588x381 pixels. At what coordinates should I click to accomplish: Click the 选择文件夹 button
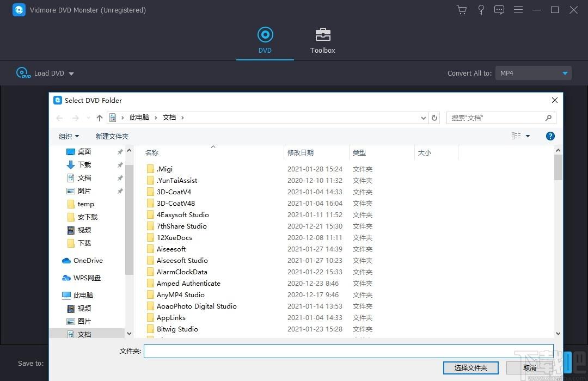[470, 368]
